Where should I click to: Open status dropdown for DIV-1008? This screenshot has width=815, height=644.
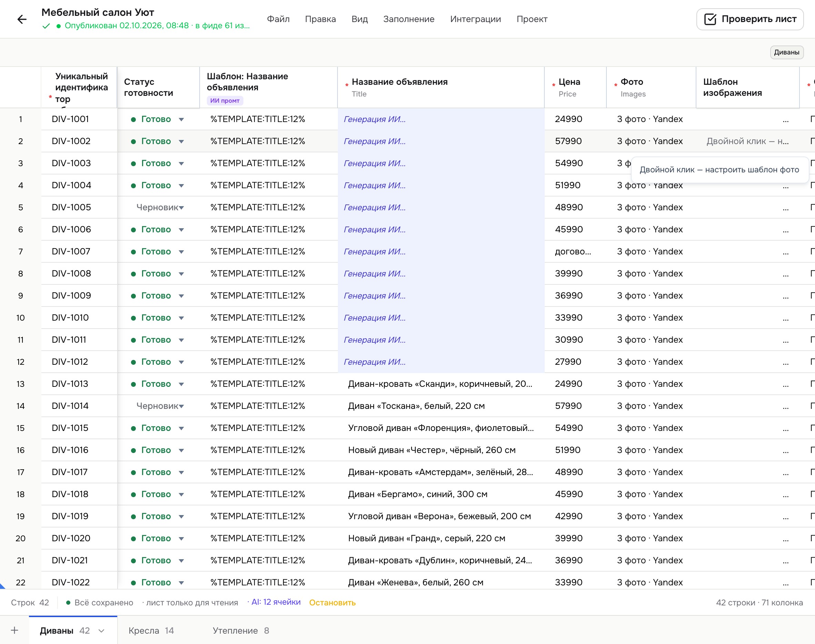[181, 274]
